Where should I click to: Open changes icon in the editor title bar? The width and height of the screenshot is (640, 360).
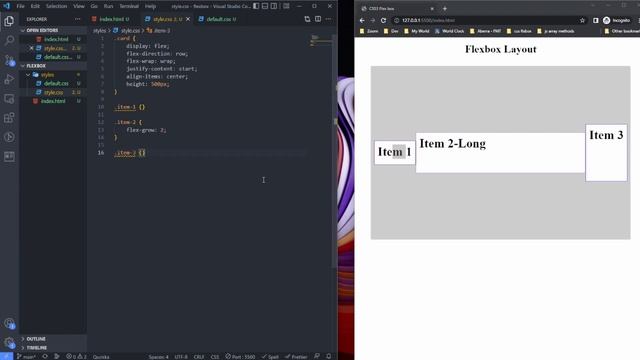[307, 19]
